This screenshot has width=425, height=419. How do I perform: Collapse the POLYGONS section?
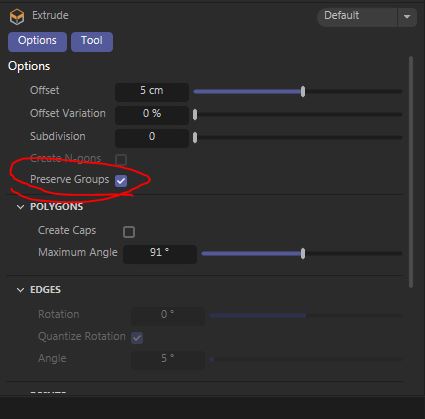20,207
